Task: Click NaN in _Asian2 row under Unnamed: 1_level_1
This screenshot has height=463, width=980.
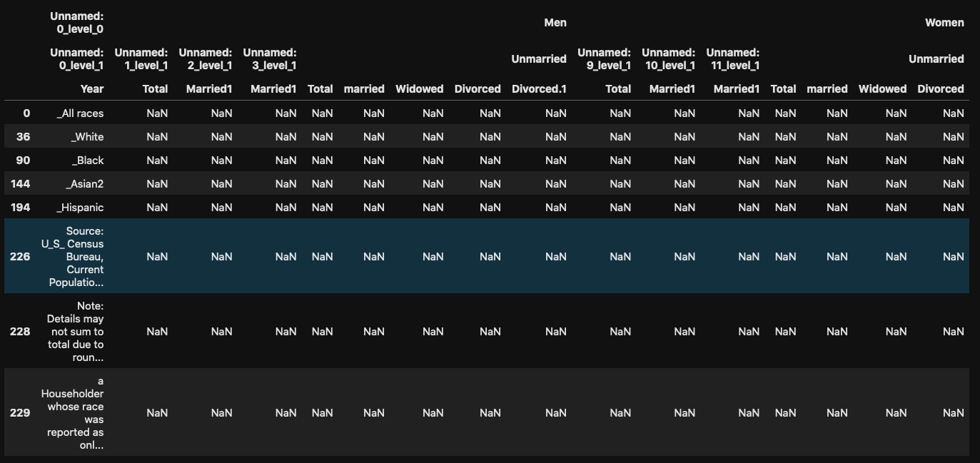Action: pyautogui.click(x=157, y=183)
